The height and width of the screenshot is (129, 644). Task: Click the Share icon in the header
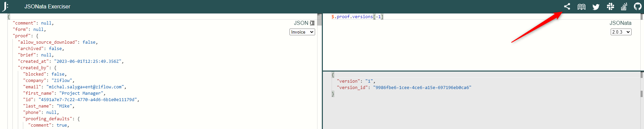567,6
